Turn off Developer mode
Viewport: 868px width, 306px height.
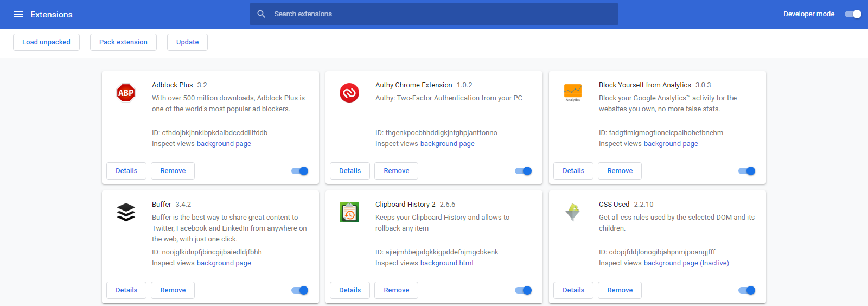(853, 14)
